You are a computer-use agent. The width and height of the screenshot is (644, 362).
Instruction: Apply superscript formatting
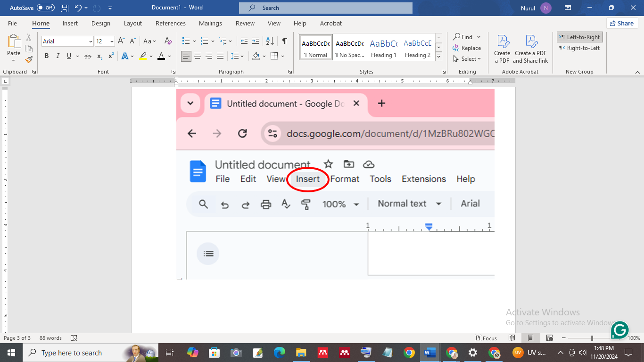(x=111, y=56)
